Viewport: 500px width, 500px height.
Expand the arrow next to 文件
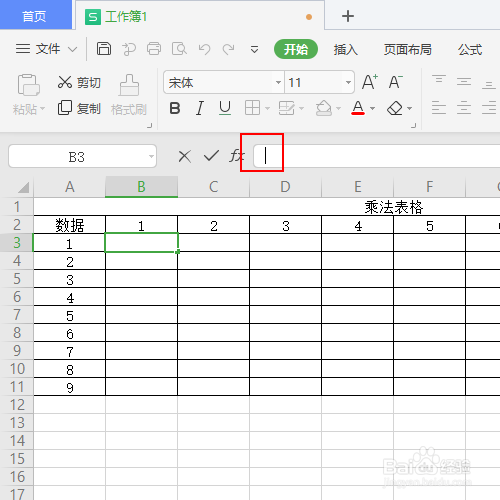(72, 50)
